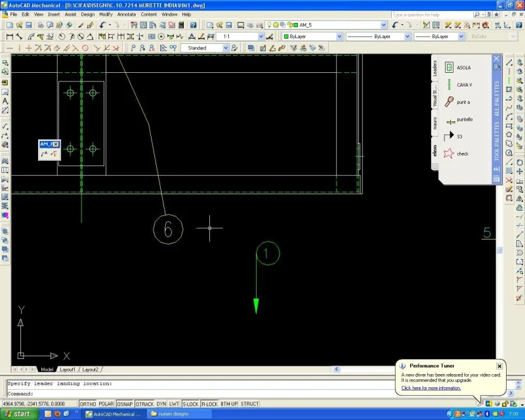Toggle POLAR tracking in status bar
Image resolution: width=525 pixels, height=420 pixels.
[106, 404]
